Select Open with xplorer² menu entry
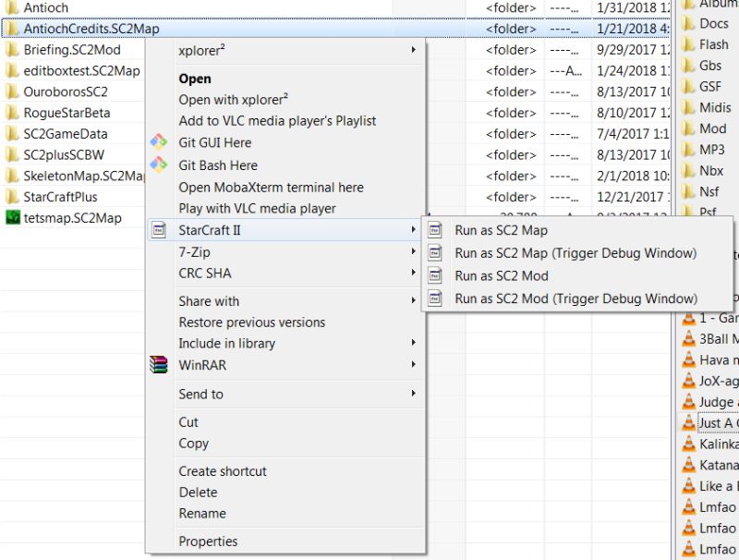The image size is (739, 560). pos(234,100)
